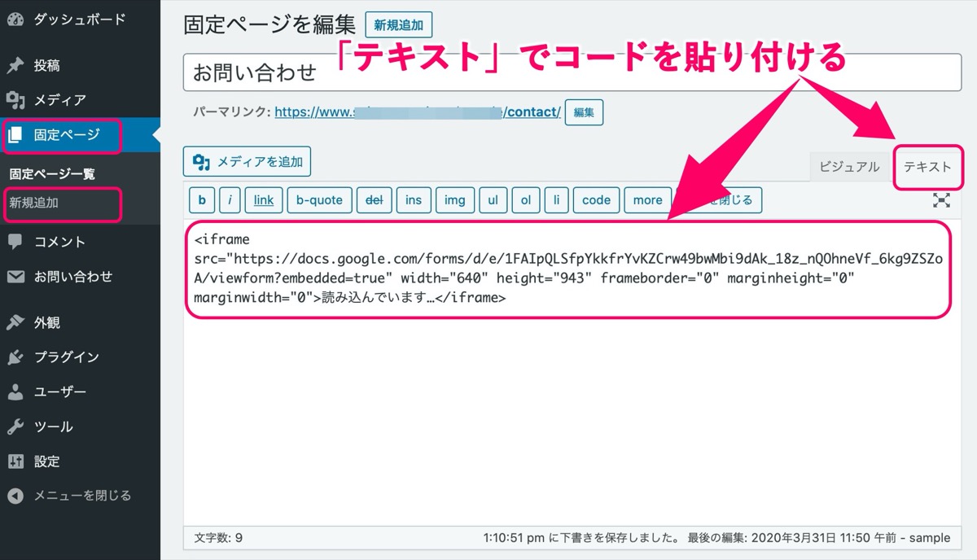This screenshot has height=560, width=977.
Task: Click the permalink 編集 button
Action: click(584, 112)
